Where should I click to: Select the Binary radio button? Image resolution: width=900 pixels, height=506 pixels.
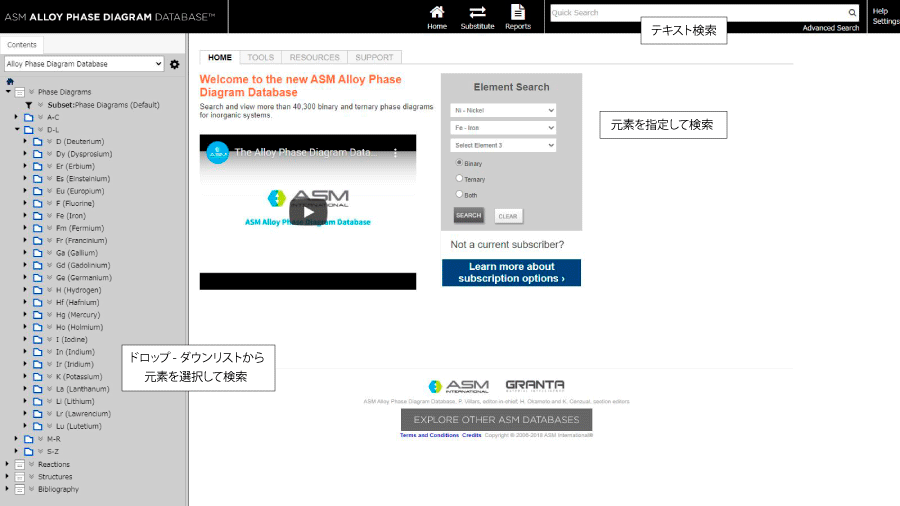coord(459,163)
